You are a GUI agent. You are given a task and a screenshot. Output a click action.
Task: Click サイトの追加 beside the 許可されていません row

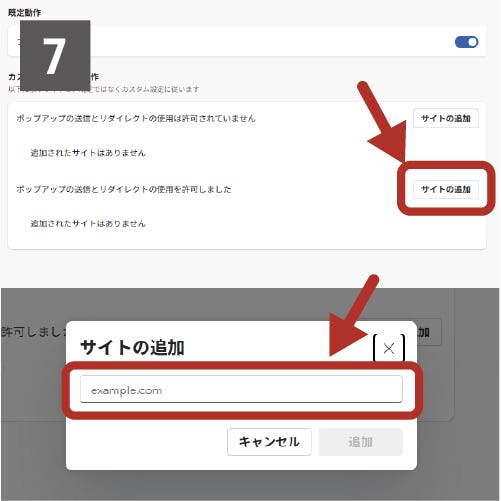(446, 118)
